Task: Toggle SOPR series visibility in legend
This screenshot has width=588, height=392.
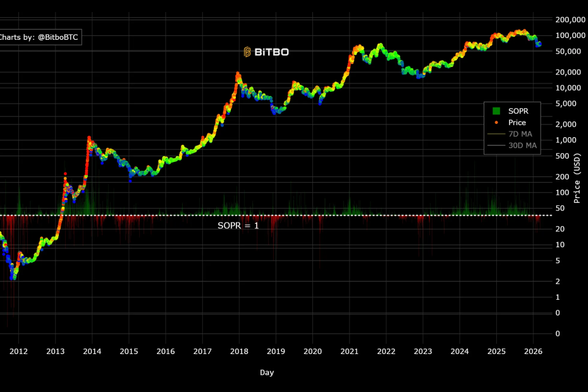Action: pyautogui.click(x=518, y=111)
